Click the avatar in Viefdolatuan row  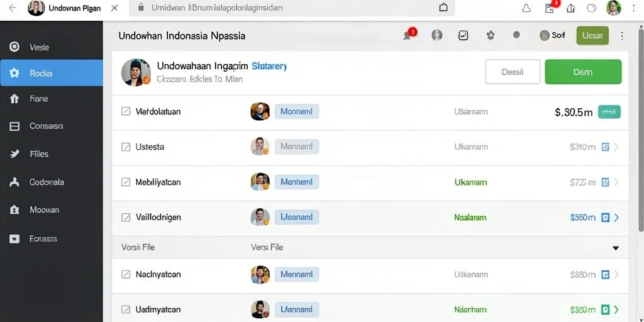point(260,111)
